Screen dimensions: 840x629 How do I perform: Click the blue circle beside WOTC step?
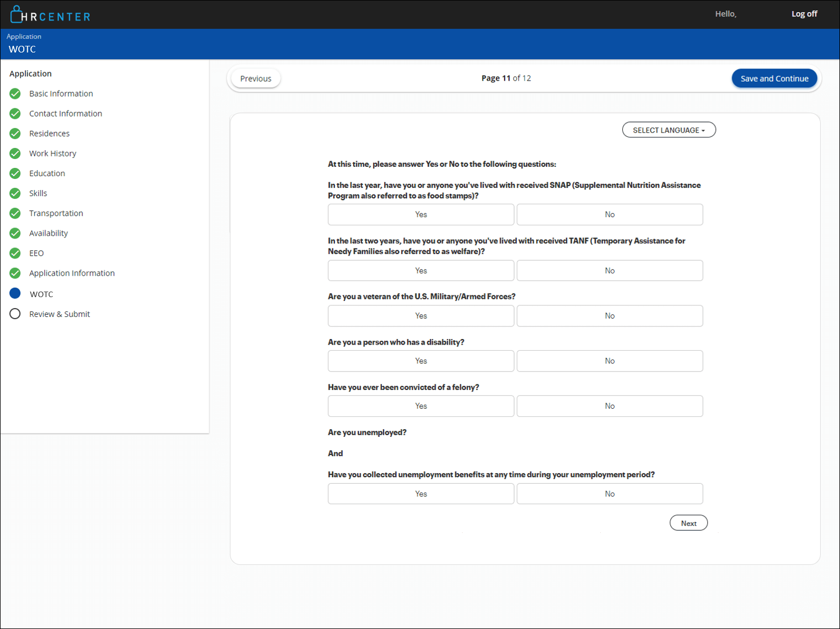coord(15,293)
